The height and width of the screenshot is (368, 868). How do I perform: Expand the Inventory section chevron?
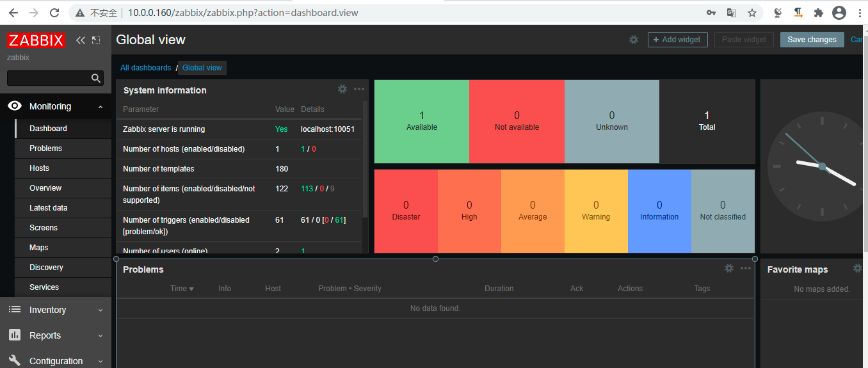[100, 310]
